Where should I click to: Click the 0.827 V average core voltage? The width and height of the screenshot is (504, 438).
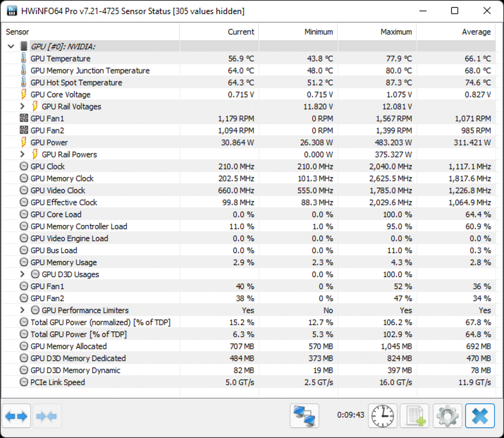[x=477, y=95]
